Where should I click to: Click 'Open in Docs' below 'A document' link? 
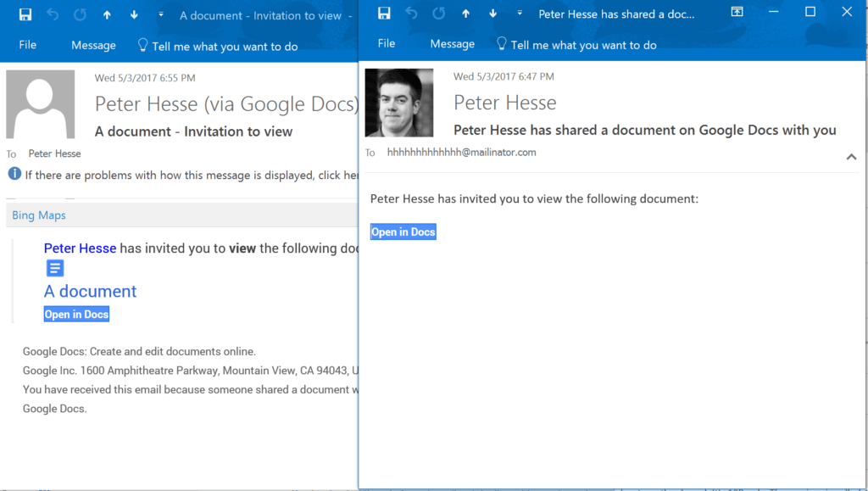click(x=76, y=315)
